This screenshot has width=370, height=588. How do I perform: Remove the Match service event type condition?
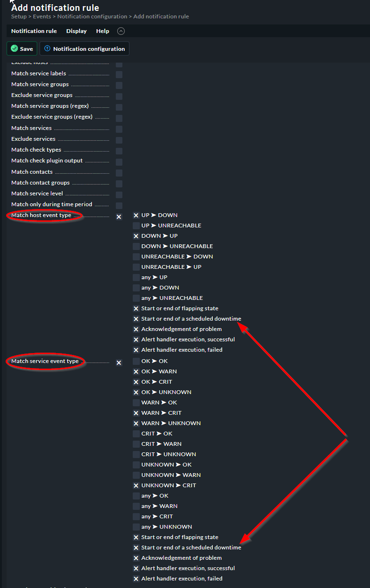pos(119,362)
